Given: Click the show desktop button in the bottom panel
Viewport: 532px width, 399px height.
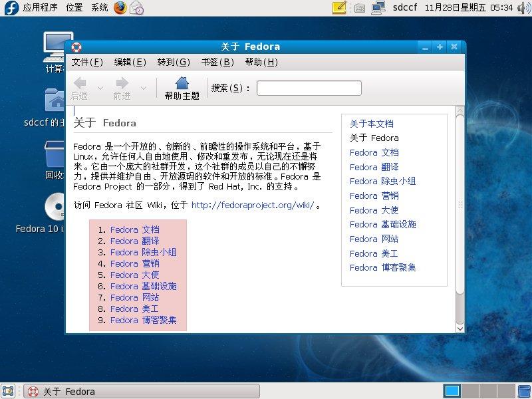Looking at the screenshot, I should (x=8, y=391).
